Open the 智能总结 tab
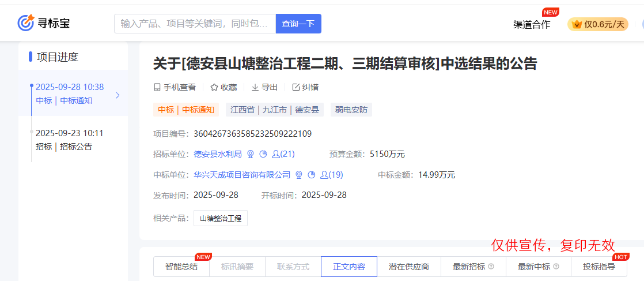The height and width of the screenshot is (281, 644). (181, 267)
